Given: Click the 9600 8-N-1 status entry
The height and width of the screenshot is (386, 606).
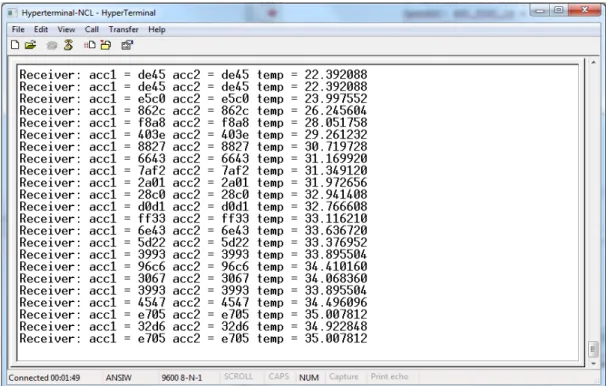Looking at the screenshot, I should [182, 377].
